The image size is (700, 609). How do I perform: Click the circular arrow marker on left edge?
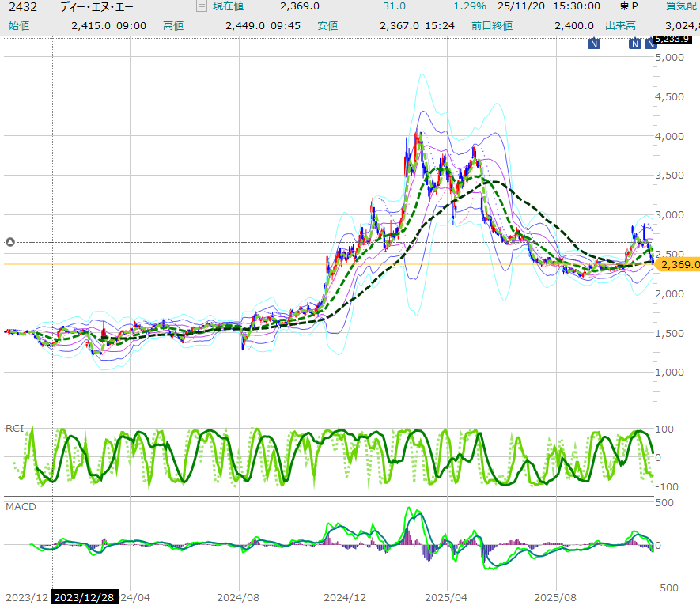(10, 242)
